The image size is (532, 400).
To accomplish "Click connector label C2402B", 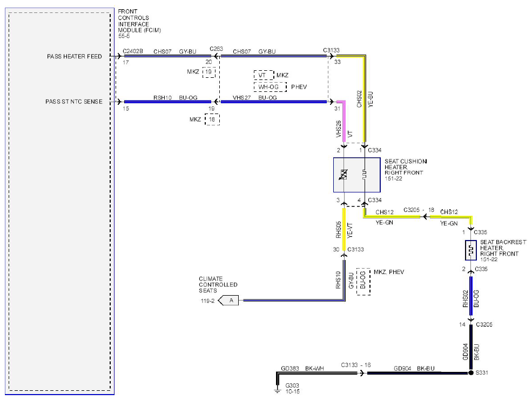I will coord(133,51).
